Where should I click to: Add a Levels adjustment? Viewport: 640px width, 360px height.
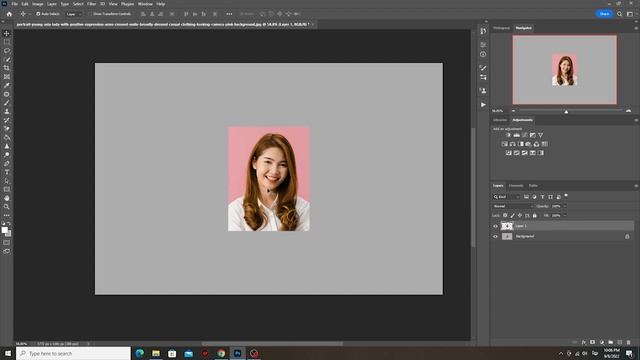point(517,135)
